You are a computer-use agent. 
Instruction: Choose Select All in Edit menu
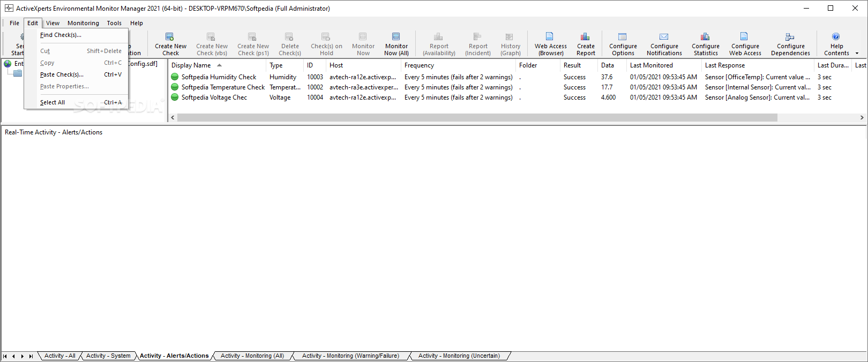76,102
